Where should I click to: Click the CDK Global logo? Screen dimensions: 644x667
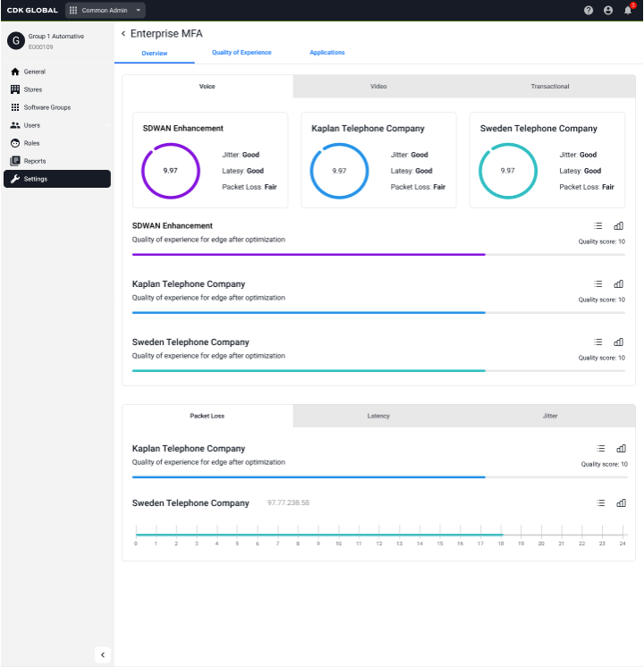pyautogui.click(x=32, y=10)
